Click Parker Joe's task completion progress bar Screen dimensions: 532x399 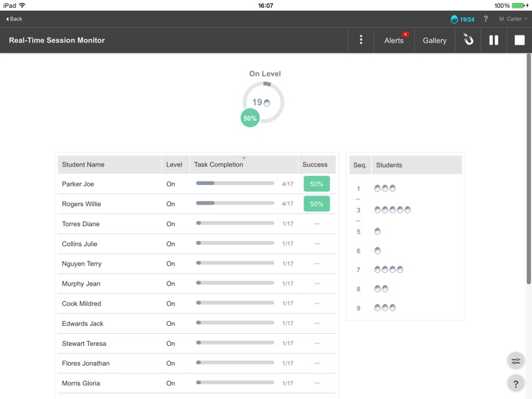coord(235,184)
